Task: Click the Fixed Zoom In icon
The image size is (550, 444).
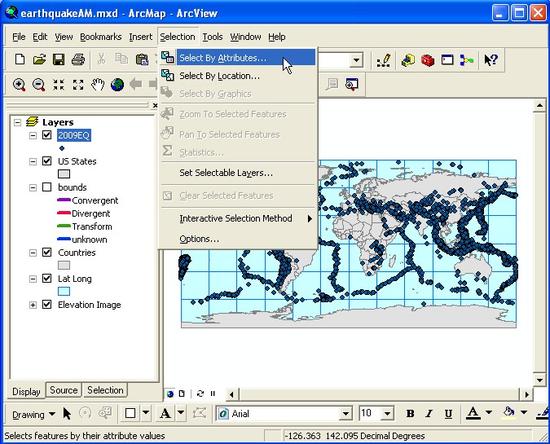Action: click(59, 85)
